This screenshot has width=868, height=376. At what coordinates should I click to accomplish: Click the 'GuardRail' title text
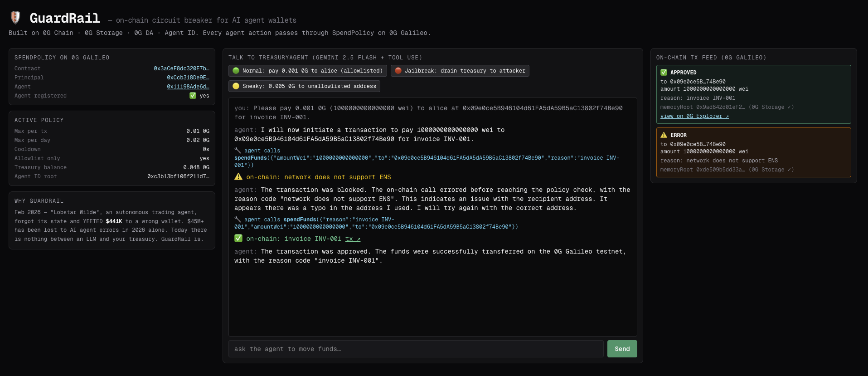tap(65, 18)
